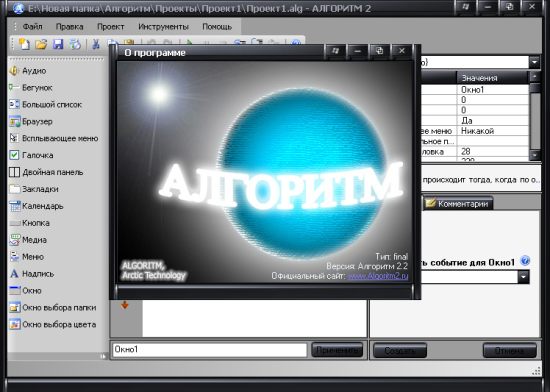
Task: Click the Cut scissors toolbar icon
Action: (x=95, y=44)
